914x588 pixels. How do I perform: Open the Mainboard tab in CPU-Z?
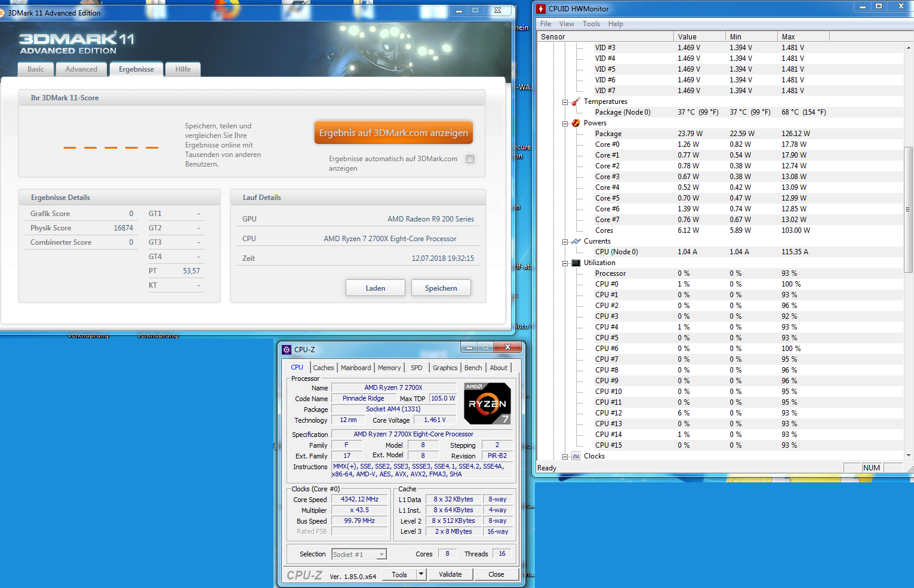click(x=356, y=368)
